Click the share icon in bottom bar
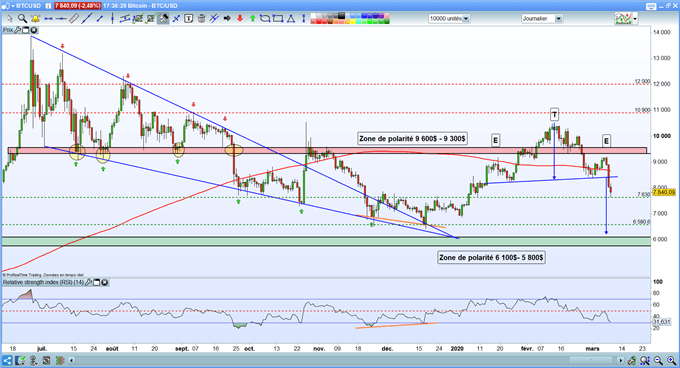Viewport: 680px width, 368px height. pyautogui.click(x=7, y=360)
